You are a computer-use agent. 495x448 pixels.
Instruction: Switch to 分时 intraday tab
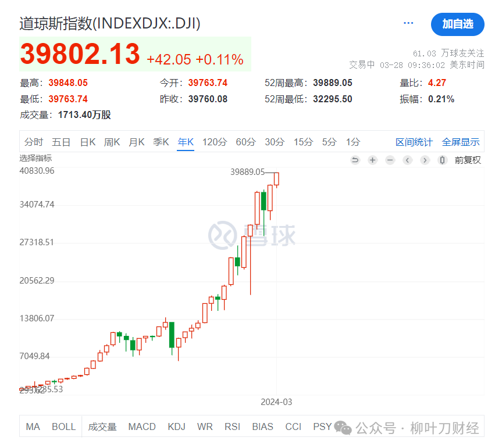(x=34, y=142)
